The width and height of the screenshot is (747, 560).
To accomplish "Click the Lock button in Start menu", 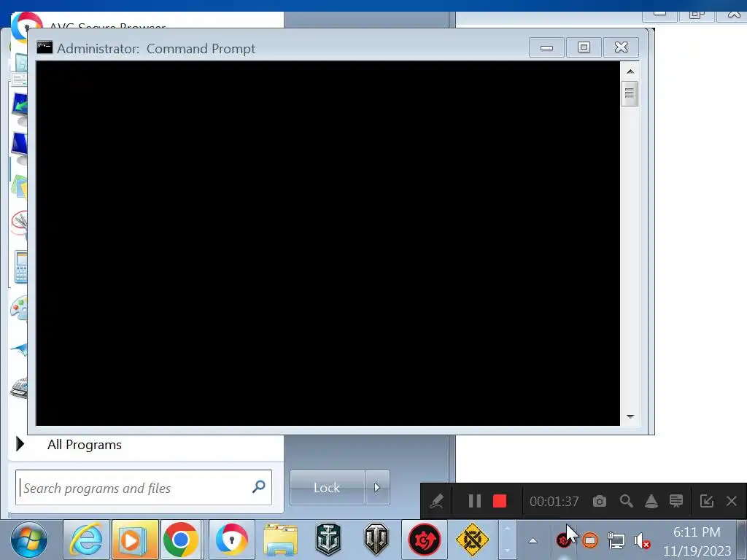I will point(328,488).
